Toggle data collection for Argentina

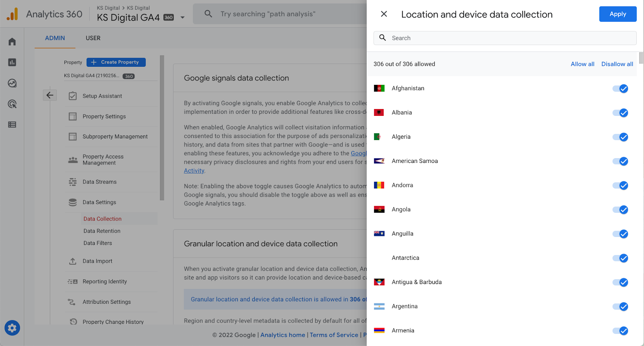click(620, 307)
